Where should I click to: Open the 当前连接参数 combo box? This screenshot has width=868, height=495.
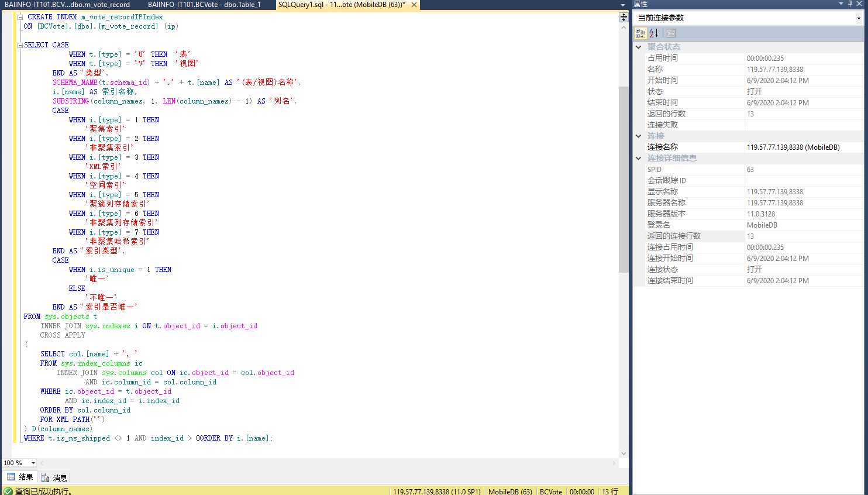click(748, 18)
